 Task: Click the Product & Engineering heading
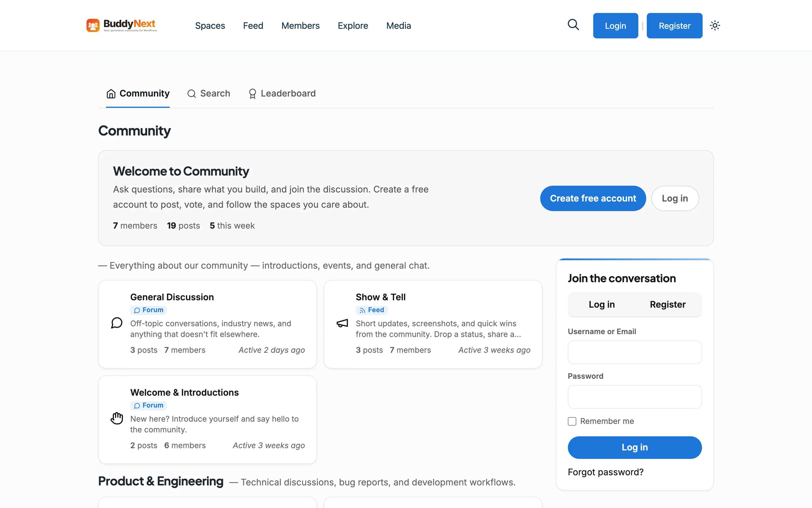tap(161, 481)
